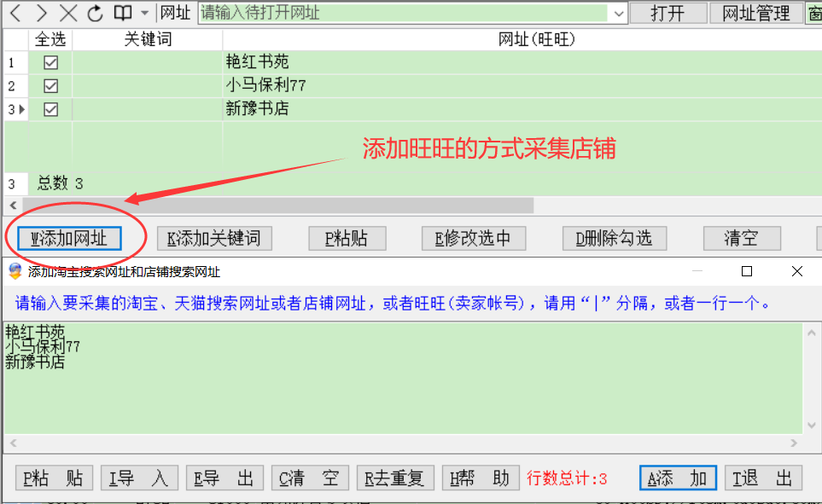Uncheck the checkbox for 艳红书苑 row
This screenshot has width=822, height=504.
click(x=51, y=62)
